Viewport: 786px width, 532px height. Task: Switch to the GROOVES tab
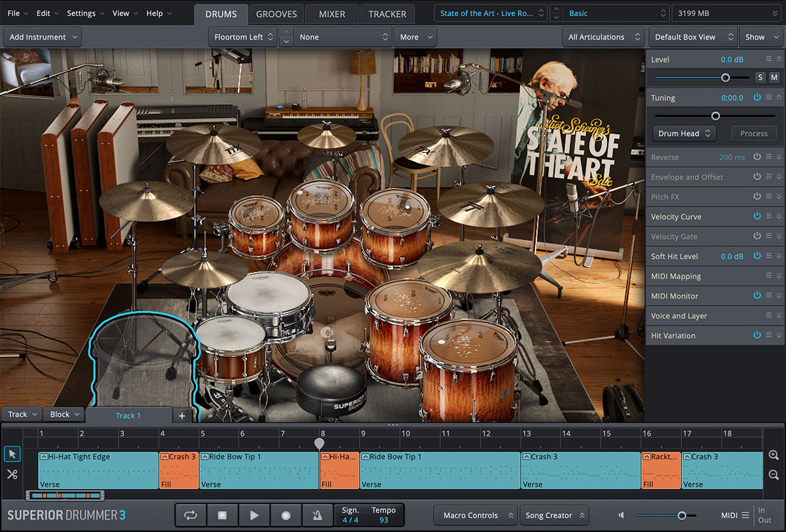[276, 14]
